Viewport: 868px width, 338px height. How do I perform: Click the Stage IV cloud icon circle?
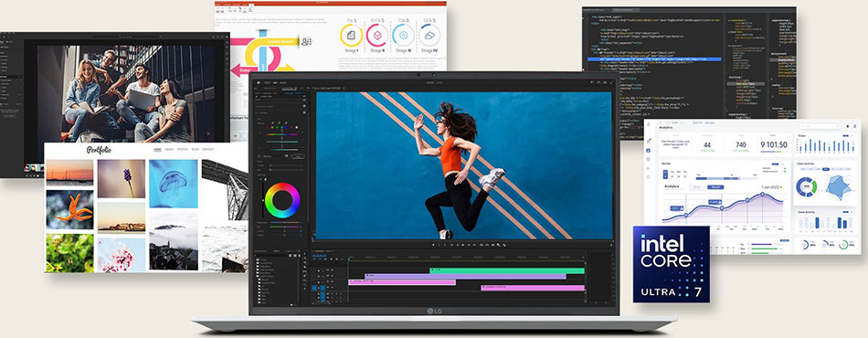click(429, 36)
